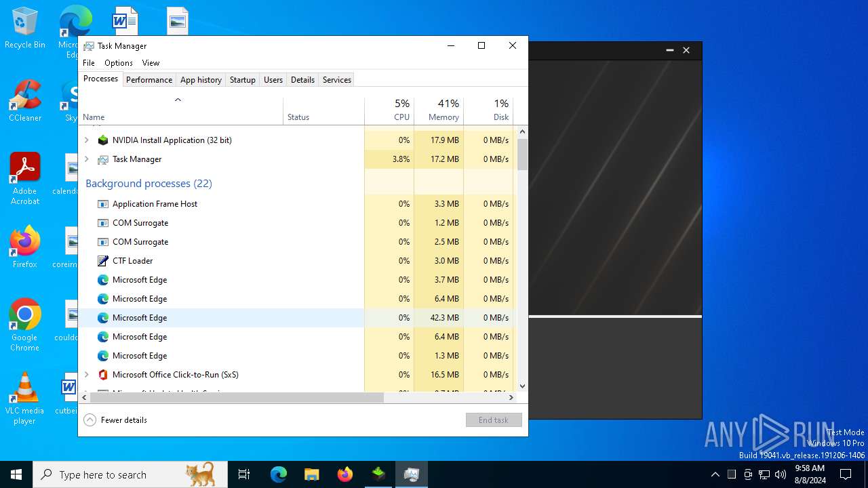
Task: Expand Microsoft Office Click-to-Run process group
Action: tap(86, 375)
